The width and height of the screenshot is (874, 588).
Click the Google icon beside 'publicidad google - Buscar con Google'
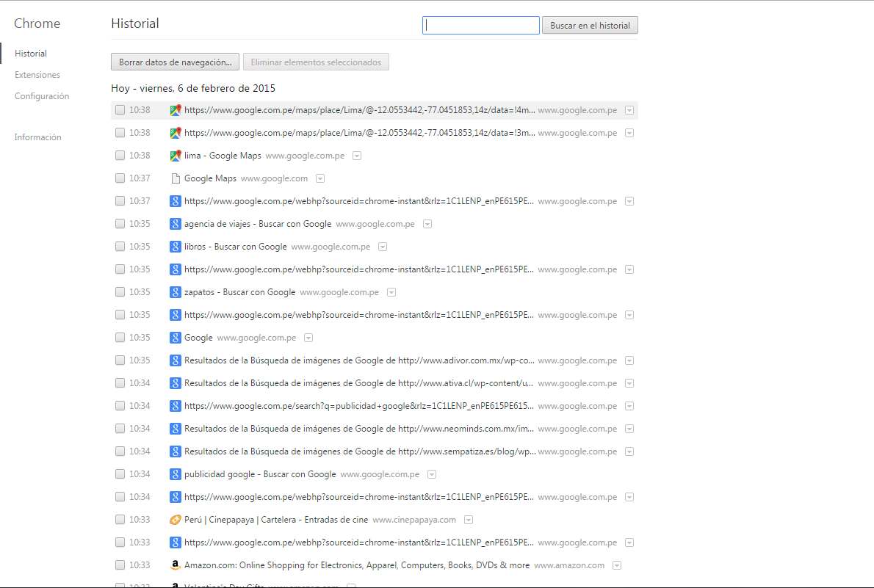click(x=175, y=474)
